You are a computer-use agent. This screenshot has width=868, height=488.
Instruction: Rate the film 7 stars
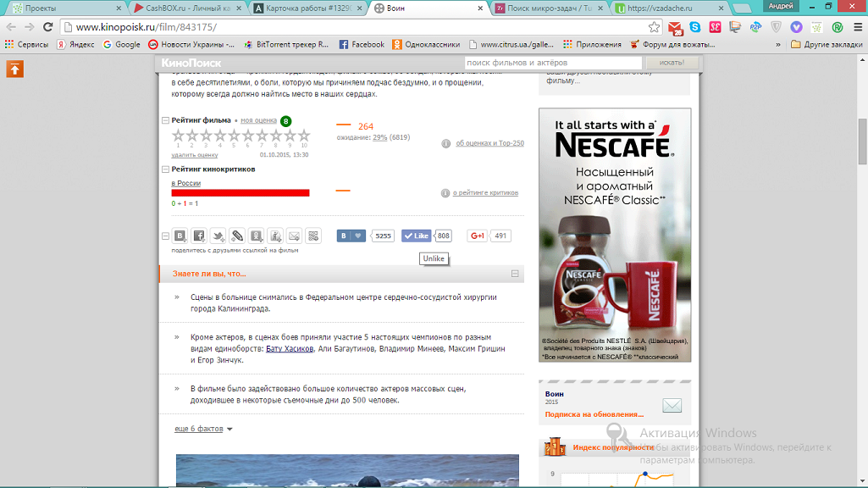[262, 136]
